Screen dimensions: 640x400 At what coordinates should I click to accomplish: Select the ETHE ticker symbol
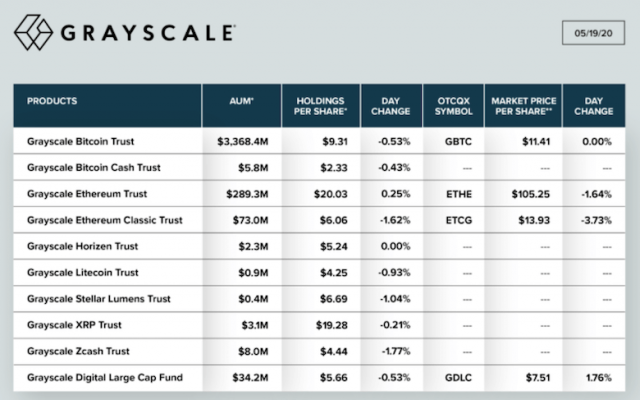[x=456, y=193]
